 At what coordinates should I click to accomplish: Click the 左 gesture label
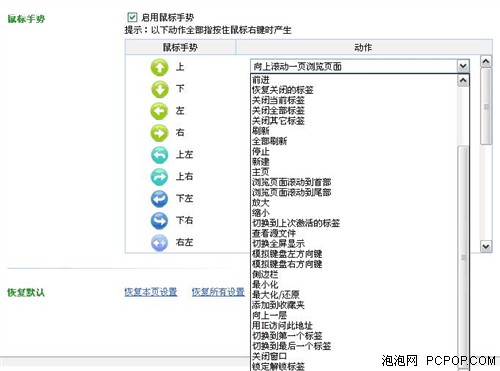tap(180, 111)
